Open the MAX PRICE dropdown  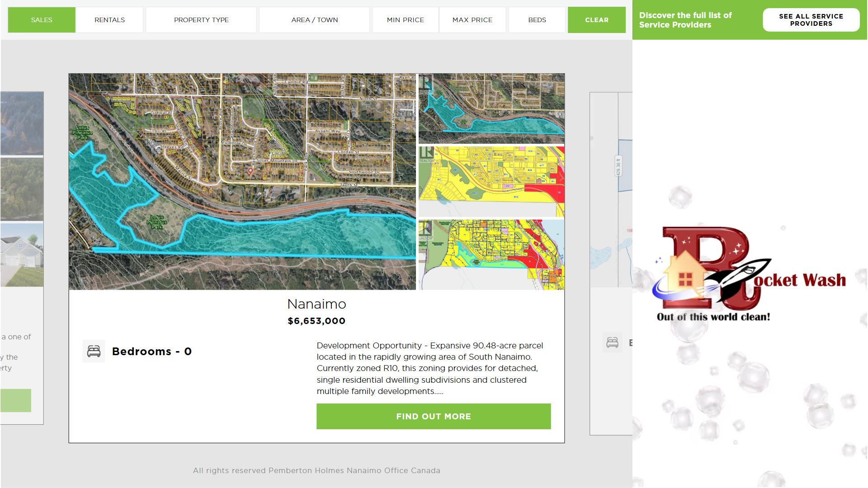click(472, 20)
